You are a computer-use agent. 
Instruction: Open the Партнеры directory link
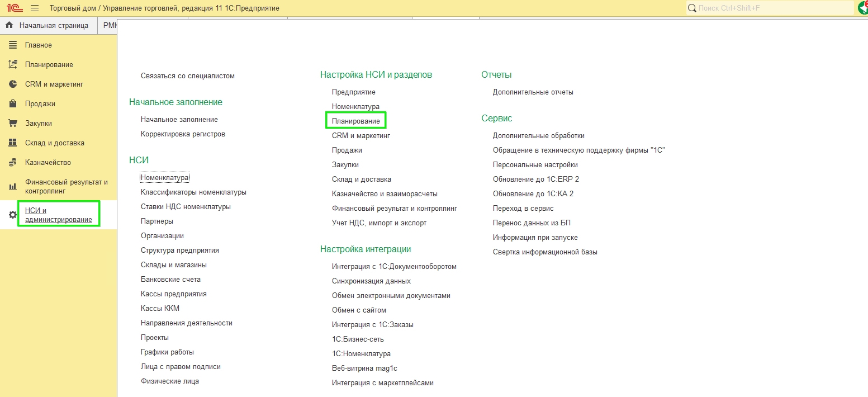(157, 221)
